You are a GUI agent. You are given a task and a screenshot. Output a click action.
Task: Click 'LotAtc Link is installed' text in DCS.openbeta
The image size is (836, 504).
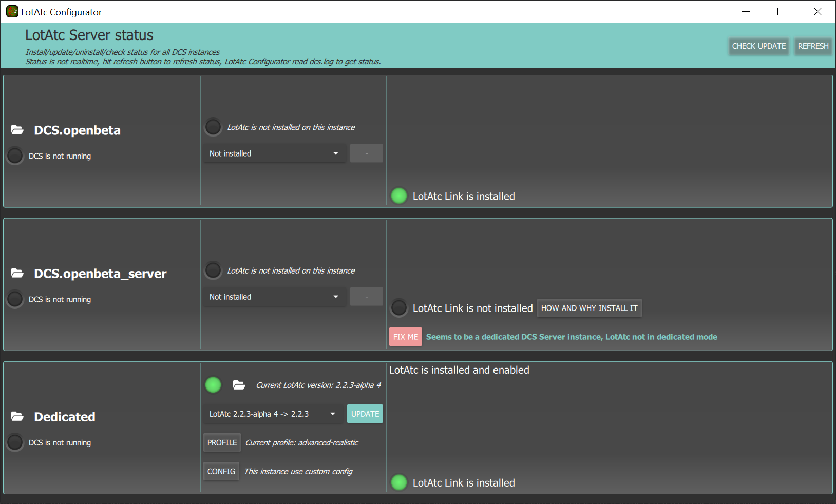(464, 196)
